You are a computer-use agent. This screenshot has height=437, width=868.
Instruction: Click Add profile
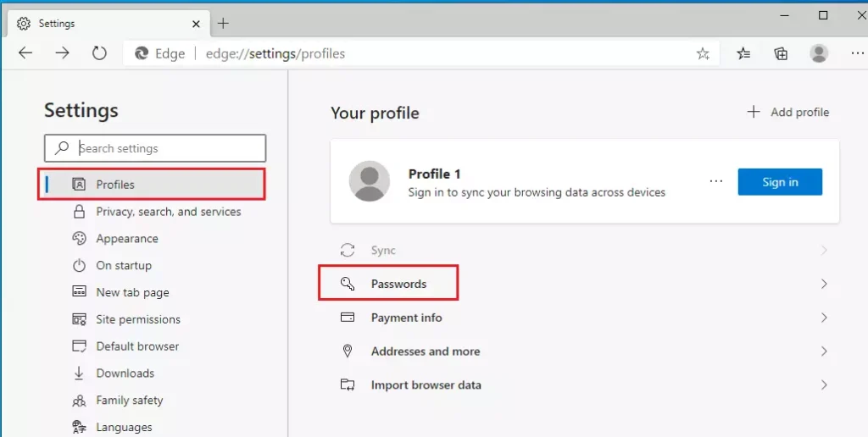pos(788,113)
